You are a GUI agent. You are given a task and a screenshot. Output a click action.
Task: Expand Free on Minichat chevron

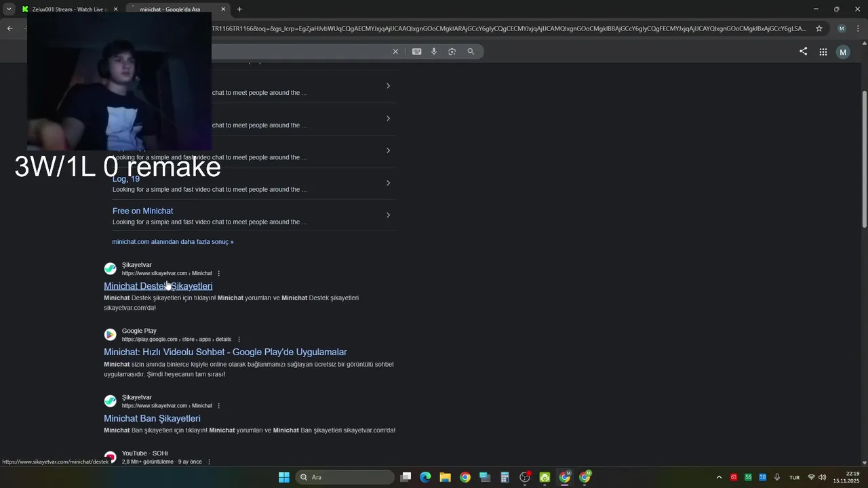point(388,216)
